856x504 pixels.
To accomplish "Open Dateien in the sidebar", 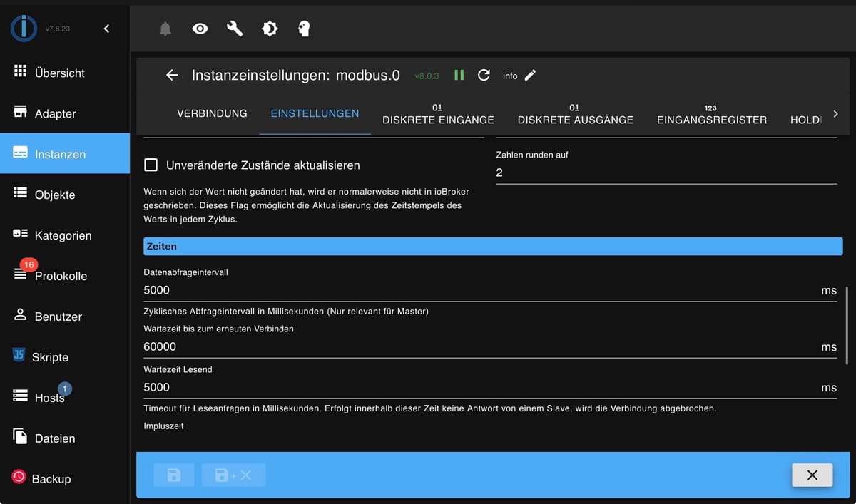I will click(x=65, y=438).
